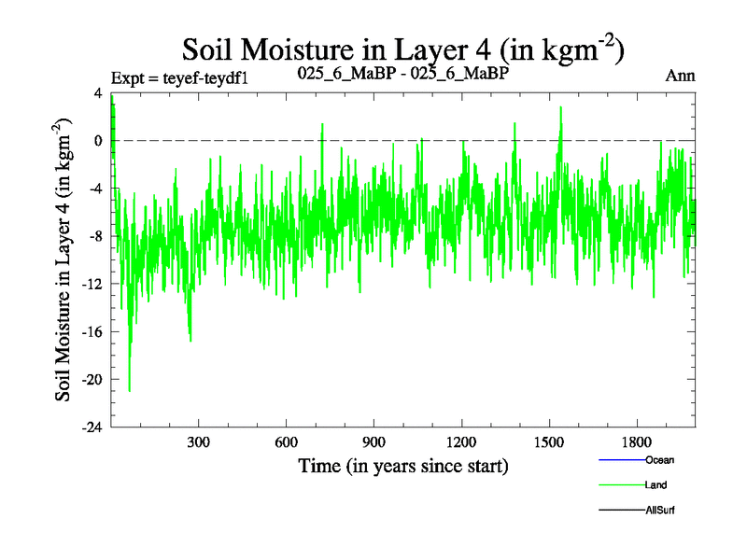
Task: Click the 300 tick on the time axis
Action: pyautogui.click(x=199, y=441)
